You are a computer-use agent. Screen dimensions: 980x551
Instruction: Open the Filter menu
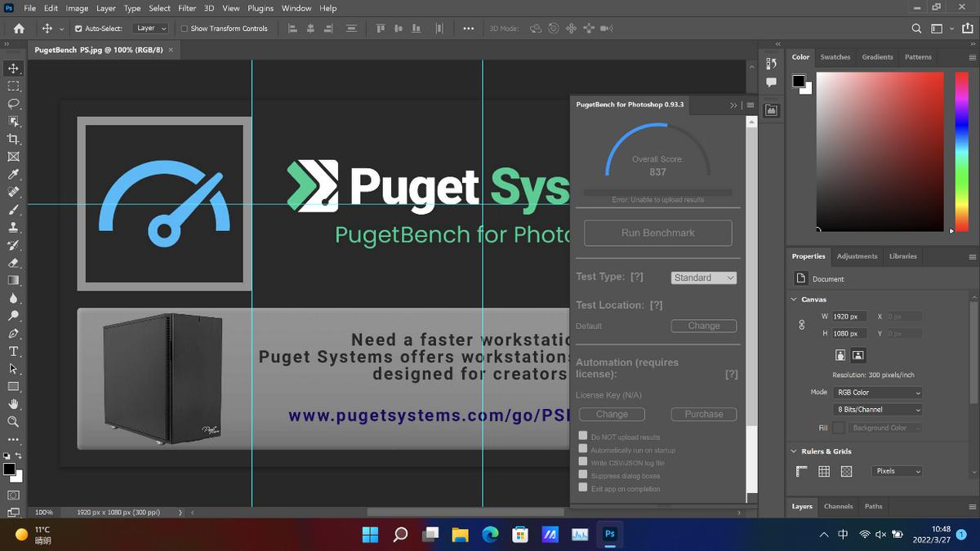tap(187, 8)
